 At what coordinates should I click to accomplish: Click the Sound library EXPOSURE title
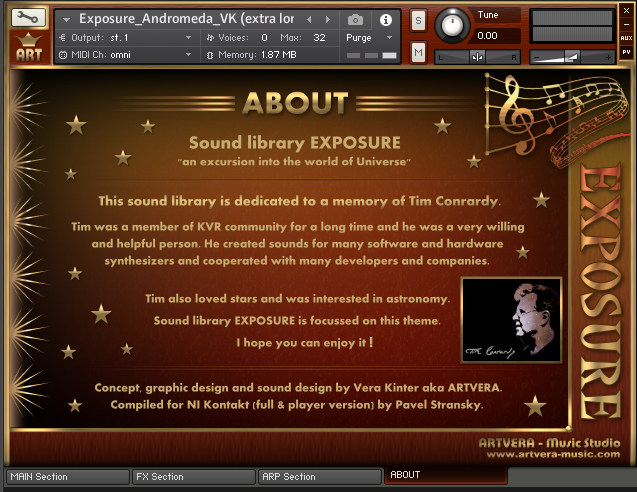(295, 143)
